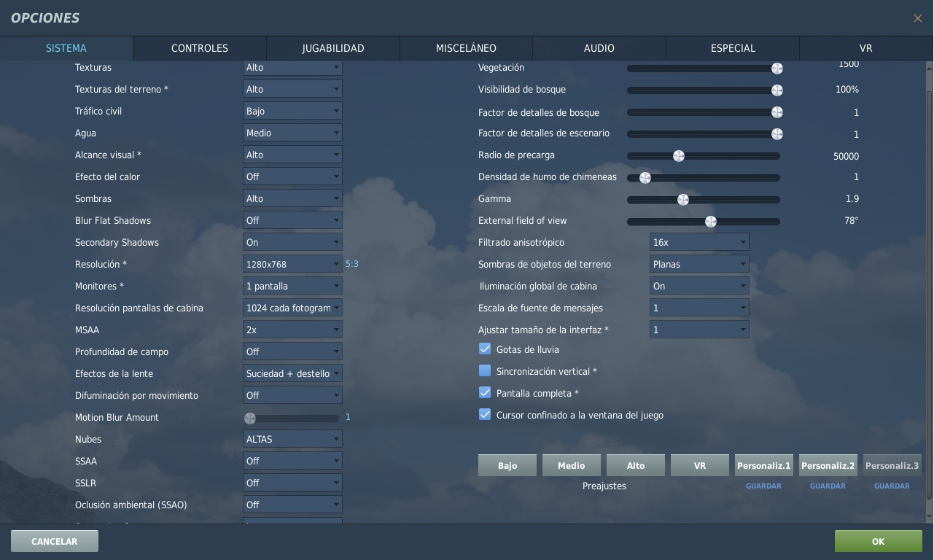Expand Sombras de objetos del terreno dropdown
Screen dimensions: 934x560
point(699,264)
